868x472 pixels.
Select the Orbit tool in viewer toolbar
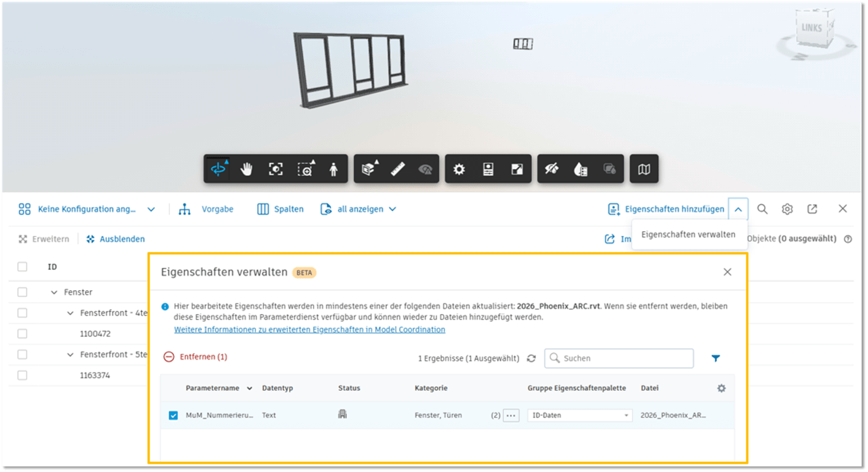point(218,169)
